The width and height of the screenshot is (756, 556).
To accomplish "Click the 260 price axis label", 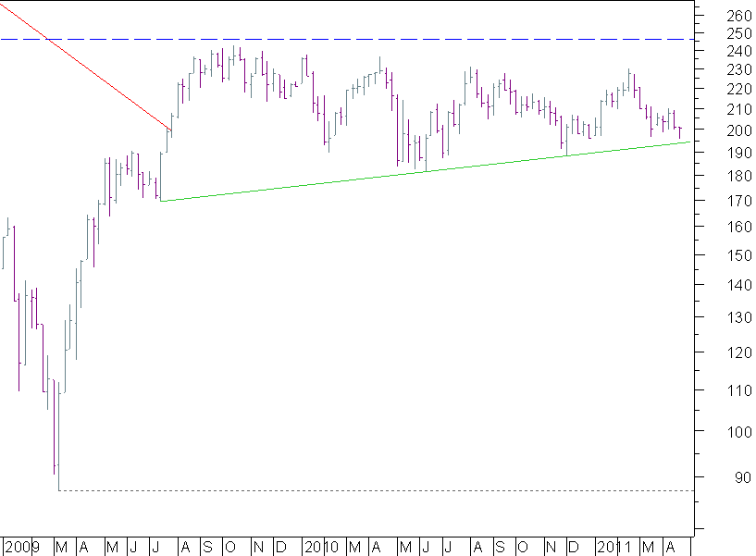I will click(x=739, y=16).
